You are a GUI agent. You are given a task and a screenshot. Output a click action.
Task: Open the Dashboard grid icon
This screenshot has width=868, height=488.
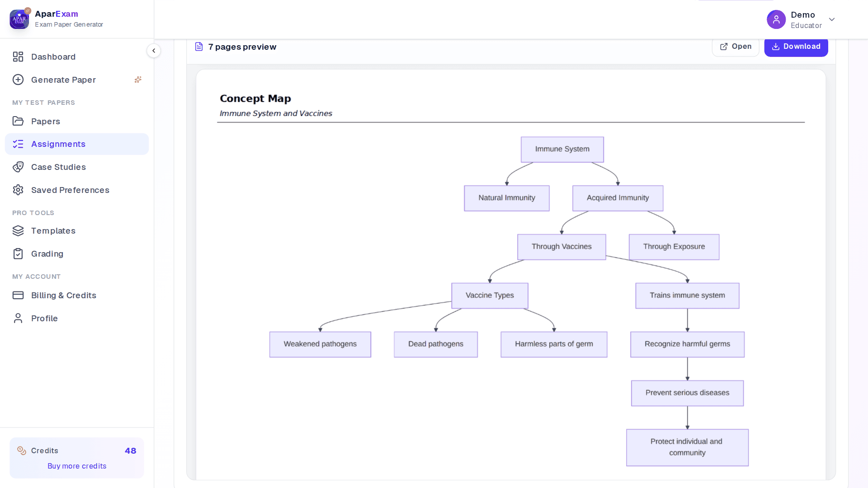pos(18,57)
